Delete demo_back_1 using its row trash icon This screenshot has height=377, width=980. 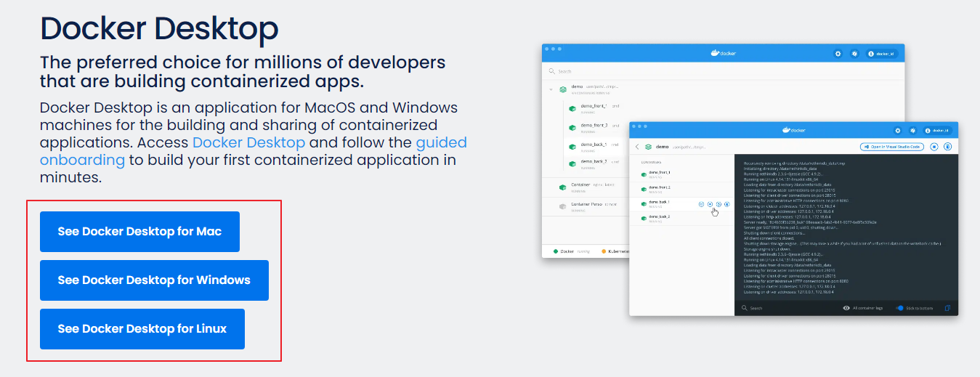coord(727,204)
